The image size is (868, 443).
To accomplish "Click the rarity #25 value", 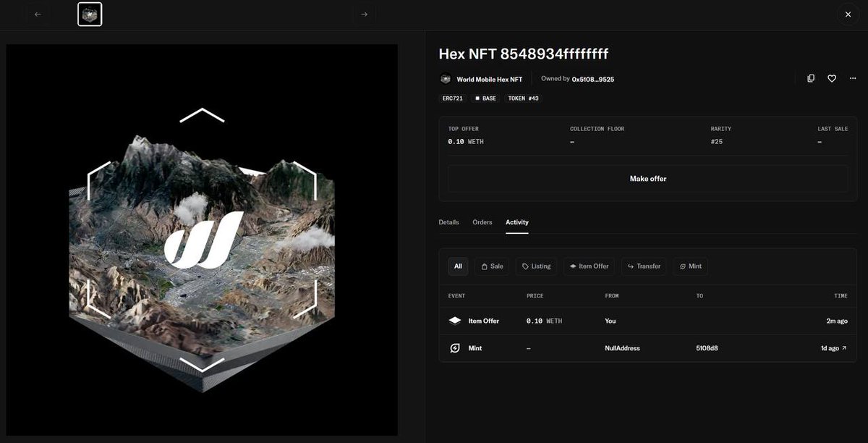I will click(x=716, y=142).
